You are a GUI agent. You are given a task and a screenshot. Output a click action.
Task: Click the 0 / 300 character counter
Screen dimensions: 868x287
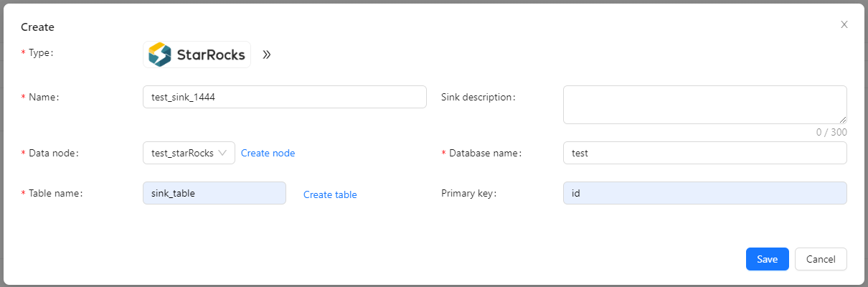click(x=831, y=132)
